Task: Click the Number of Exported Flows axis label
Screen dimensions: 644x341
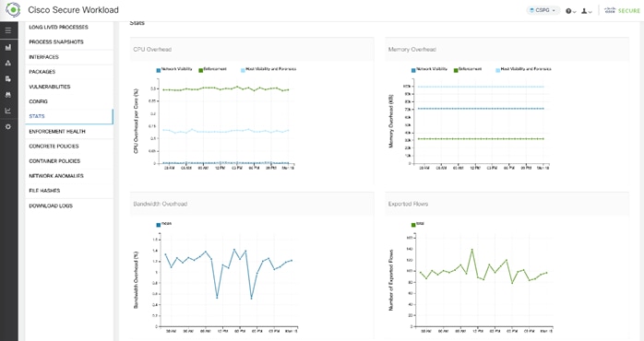Action: pyautogui.click(x=391, y=280)
